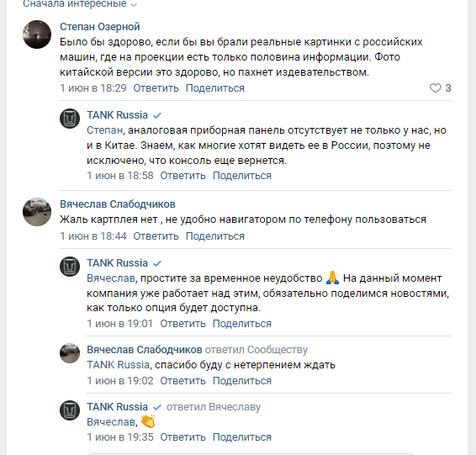Click the verified checkmark next to TANK Russia on the 18:58 reply
This screenshot has height=455, width=476.
coord(157,116)
